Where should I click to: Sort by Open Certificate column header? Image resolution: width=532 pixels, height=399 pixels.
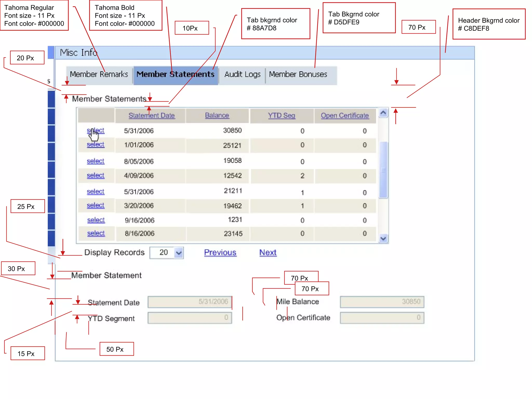344,115
